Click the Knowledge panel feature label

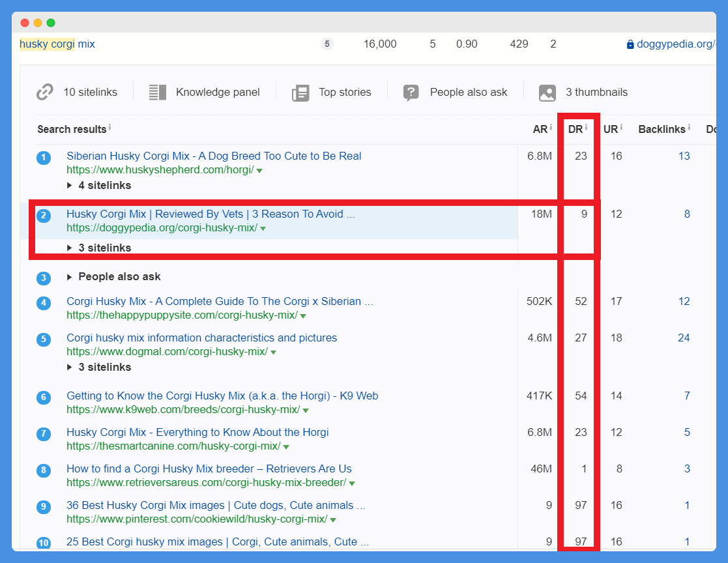(218, 93)
